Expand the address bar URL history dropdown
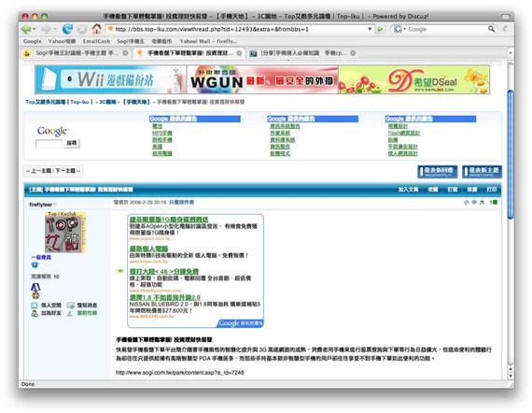The height and width of the screenshot is (413, 532). (x=370, y=29)
